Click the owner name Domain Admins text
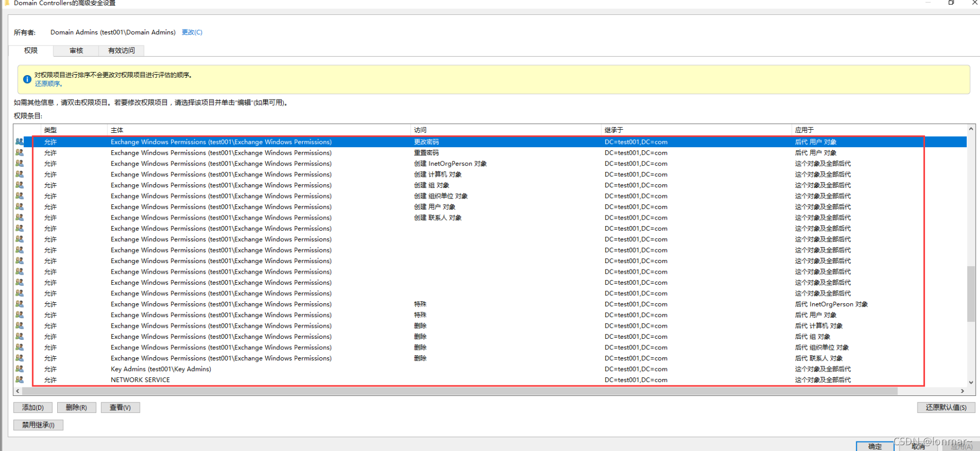980x451 pixels. click(113, 32)
